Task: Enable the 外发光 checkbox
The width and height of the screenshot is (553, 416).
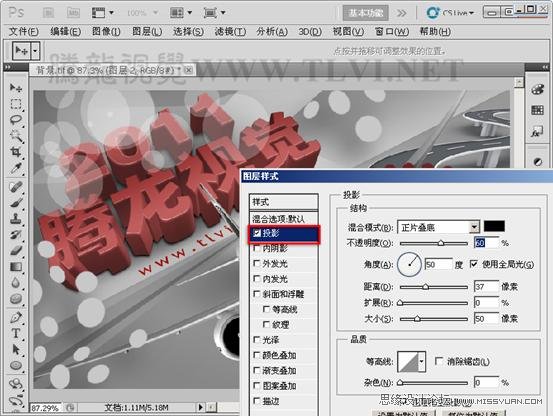Action: (257, 263)
